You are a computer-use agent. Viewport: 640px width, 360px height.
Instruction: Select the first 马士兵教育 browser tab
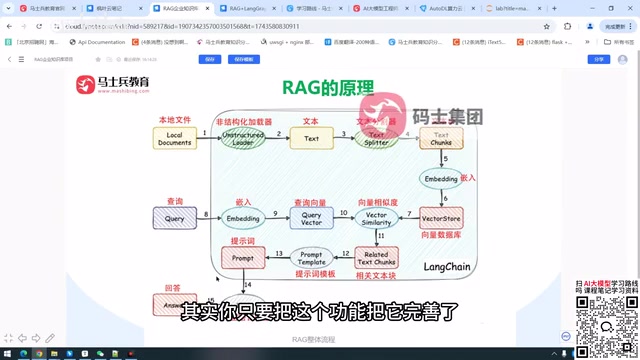pyautogui.click(x=47, y=8)
